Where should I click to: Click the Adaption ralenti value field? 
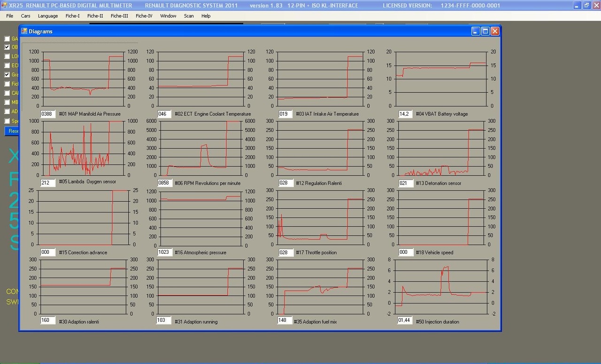pyautogui.click(x=48, y=321)
